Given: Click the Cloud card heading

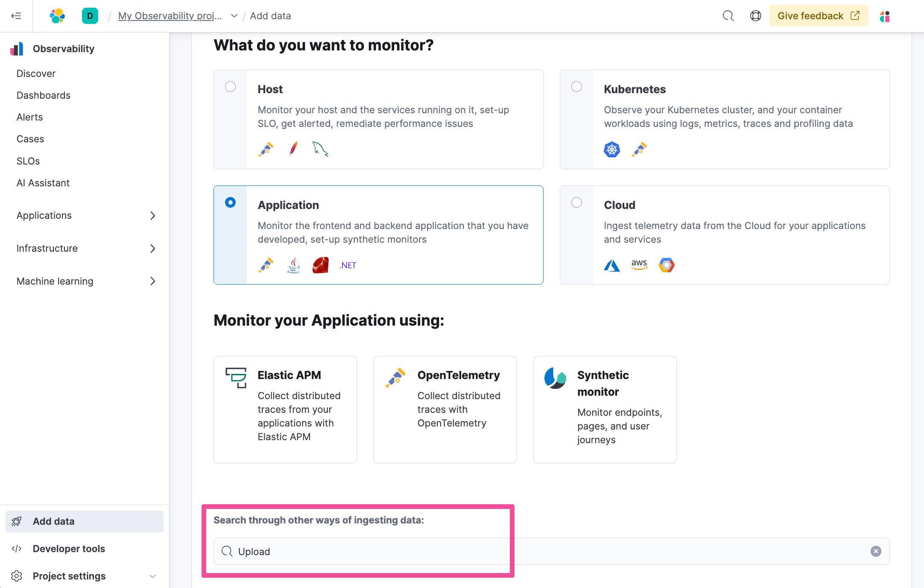Looking at the screenshot, I should [x=620, y=205].
